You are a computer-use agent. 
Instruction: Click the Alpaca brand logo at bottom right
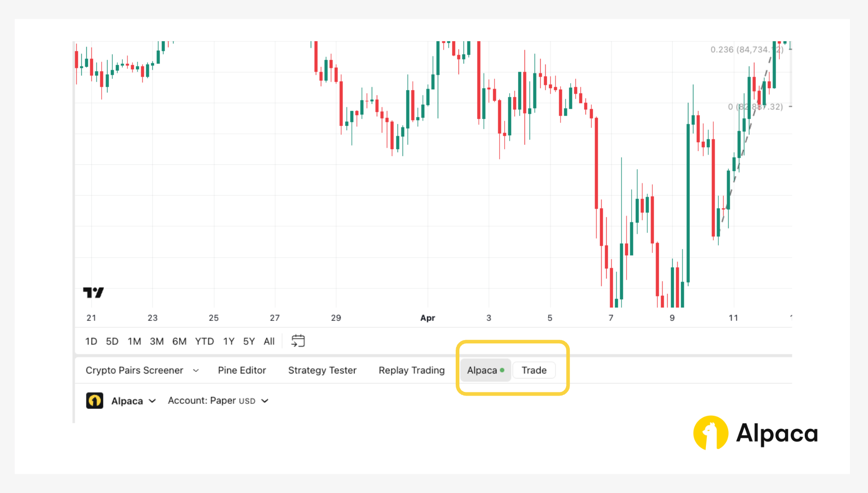pos(710,433)
